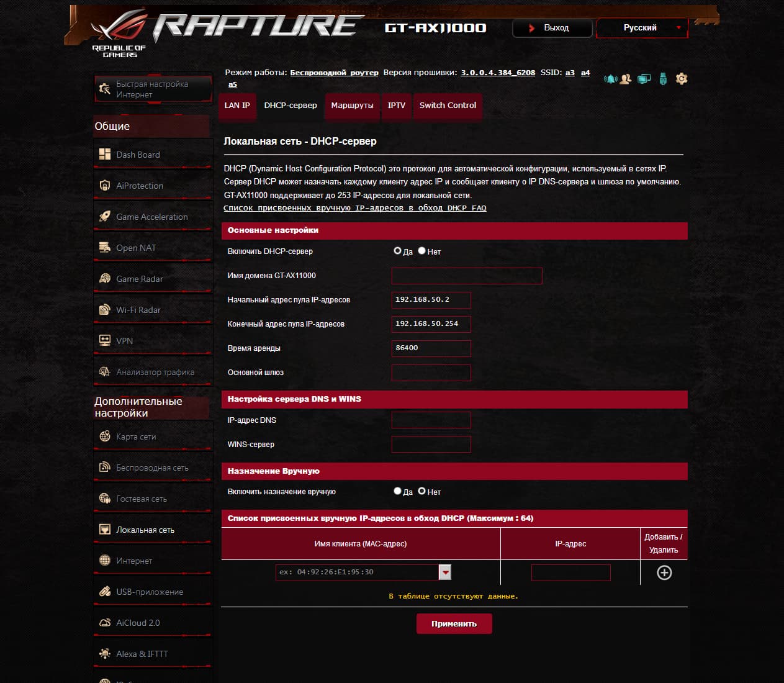Click the connected clients users icon
Image resolution: width=784 pixels, height=683 pixels.
(626, 79)
